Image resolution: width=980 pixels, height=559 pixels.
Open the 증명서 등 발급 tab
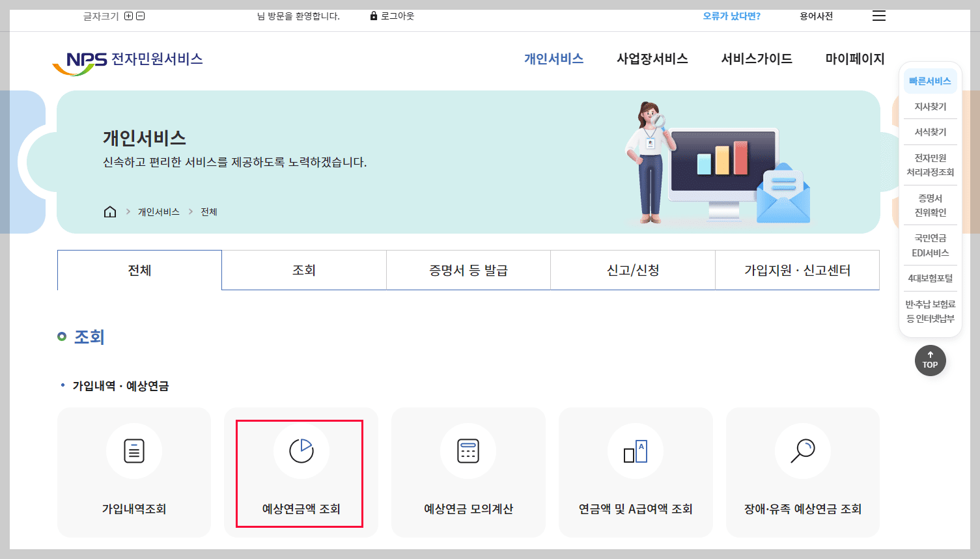click(468, 269)
